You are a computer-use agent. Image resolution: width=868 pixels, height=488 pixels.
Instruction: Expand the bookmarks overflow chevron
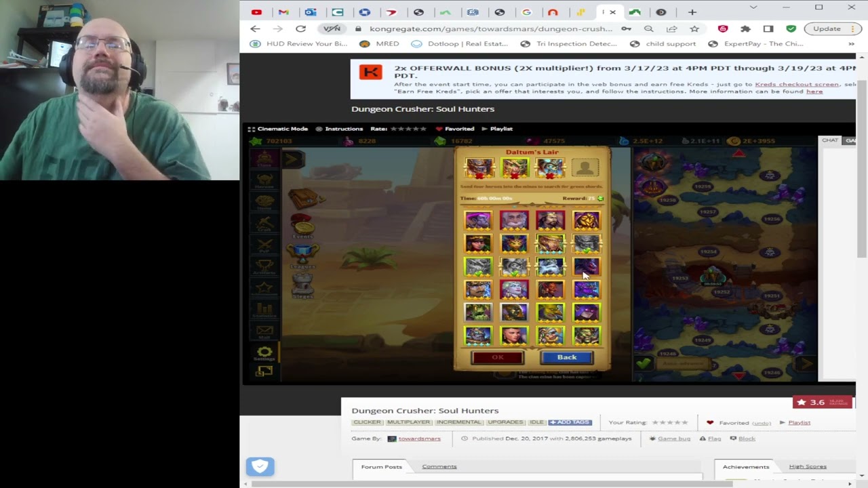[x=851, y=44]
